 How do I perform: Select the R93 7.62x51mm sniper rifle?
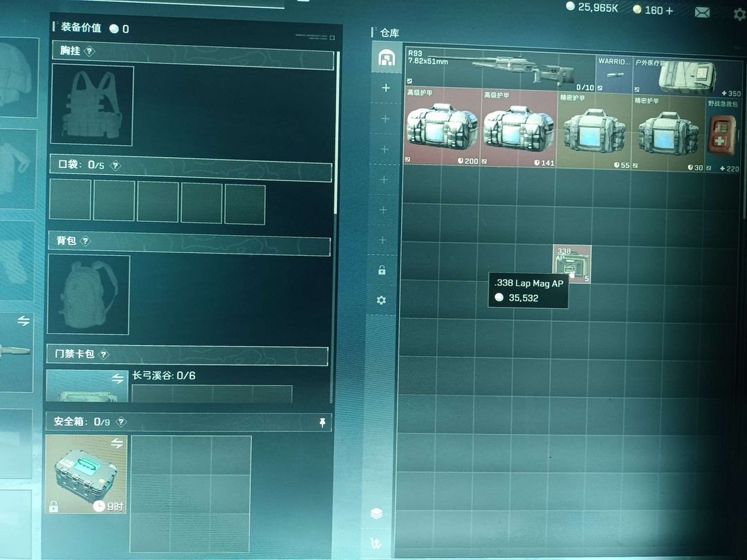click(x=500, y=70)
